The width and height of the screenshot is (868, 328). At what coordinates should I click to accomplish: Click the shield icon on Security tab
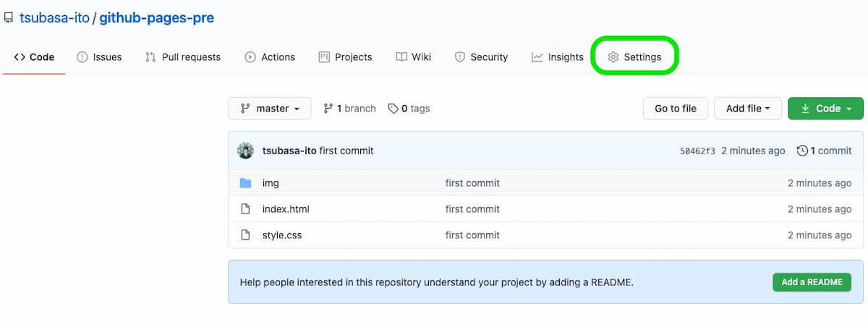(459, 57)
